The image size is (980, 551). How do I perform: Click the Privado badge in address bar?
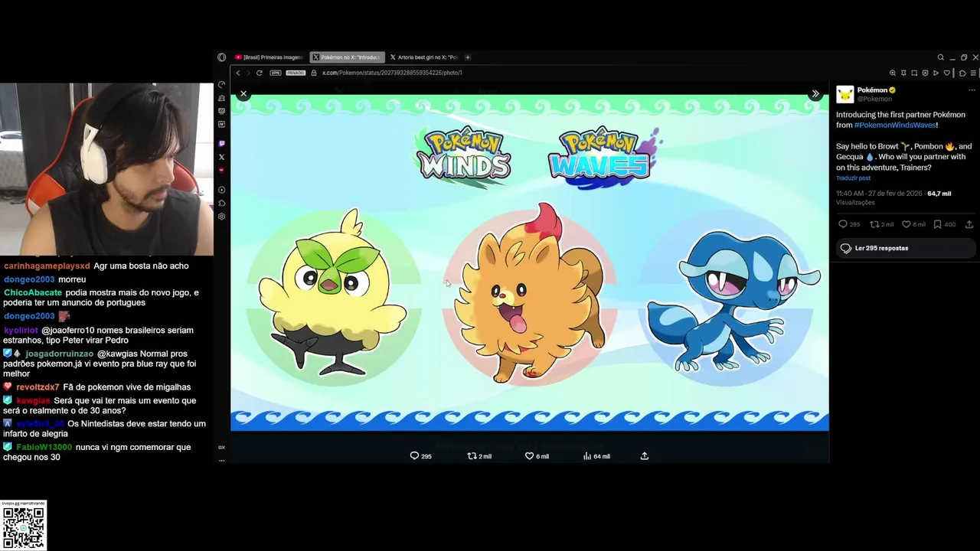pos(296,73)
